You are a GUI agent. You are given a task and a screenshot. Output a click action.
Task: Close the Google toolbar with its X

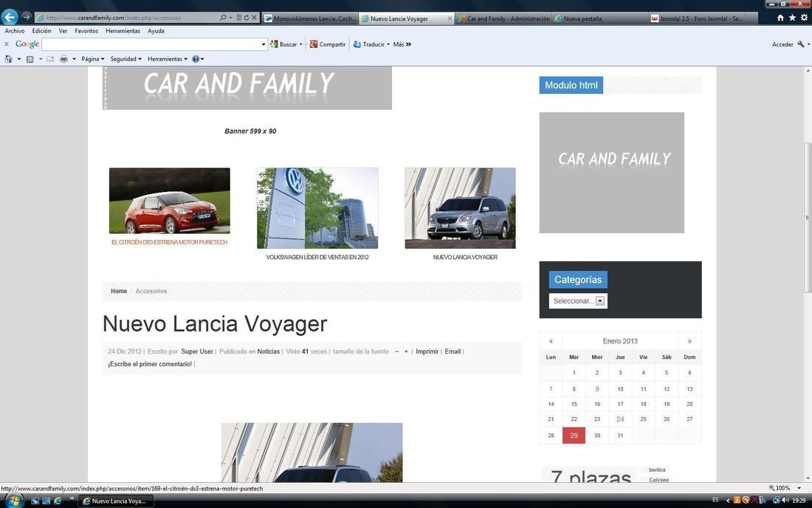coord(6,44)
